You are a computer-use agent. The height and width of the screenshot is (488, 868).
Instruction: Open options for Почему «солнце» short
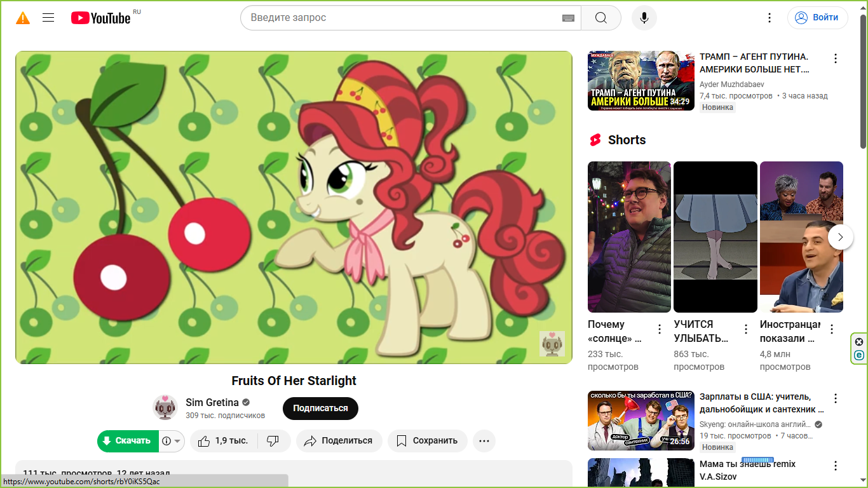660,329
